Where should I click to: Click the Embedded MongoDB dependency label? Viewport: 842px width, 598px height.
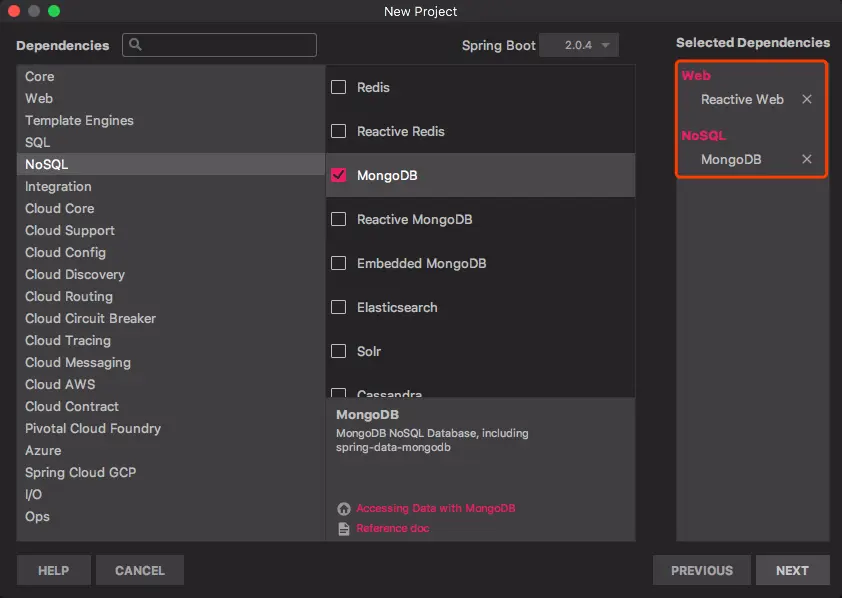pyautogui.click(x=422, y=264)
